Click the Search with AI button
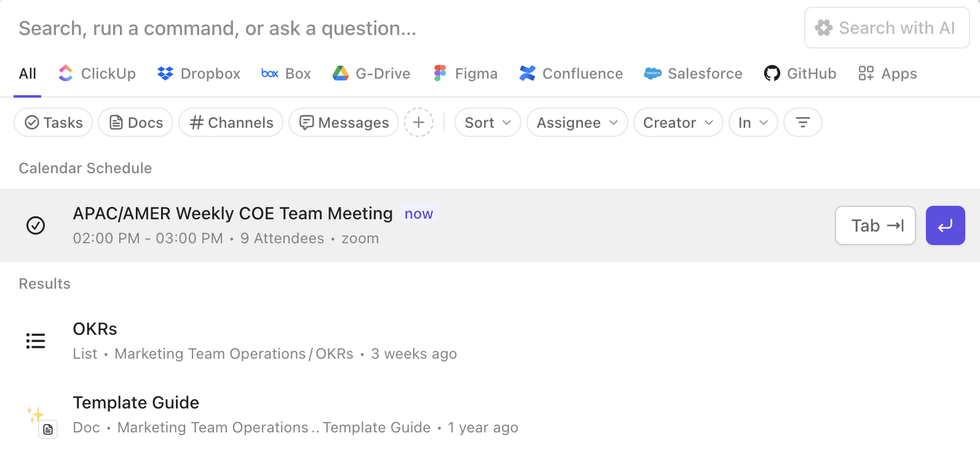The image size is (980, 457). (887, 28)
